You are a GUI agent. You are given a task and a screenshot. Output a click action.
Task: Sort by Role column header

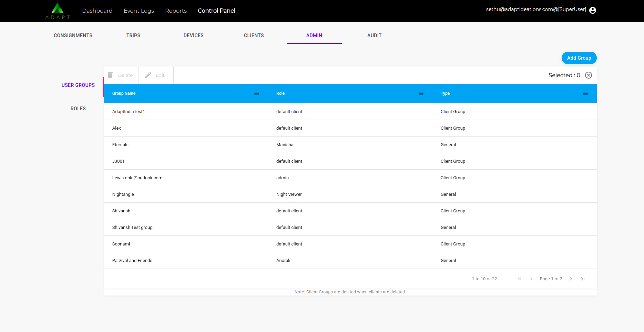click(x=280, y=93)
